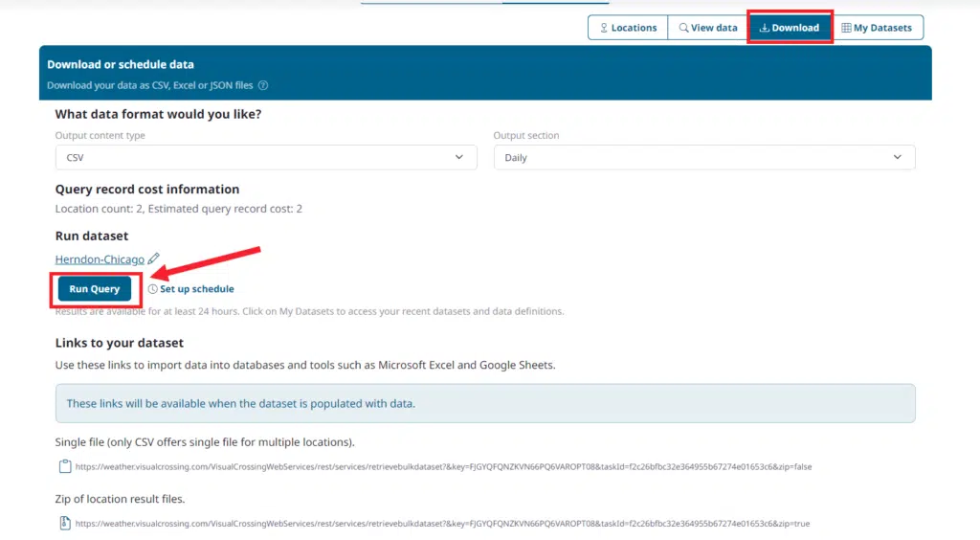Open the Herndon-Chicago dataset link
980x540 pixels.
[x=100, y=259]
